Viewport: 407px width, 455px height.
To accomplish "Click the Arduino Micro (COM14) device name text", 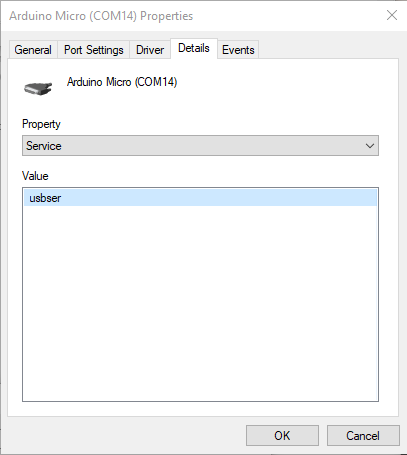I will pyautogui.click(x=122, y=82).
